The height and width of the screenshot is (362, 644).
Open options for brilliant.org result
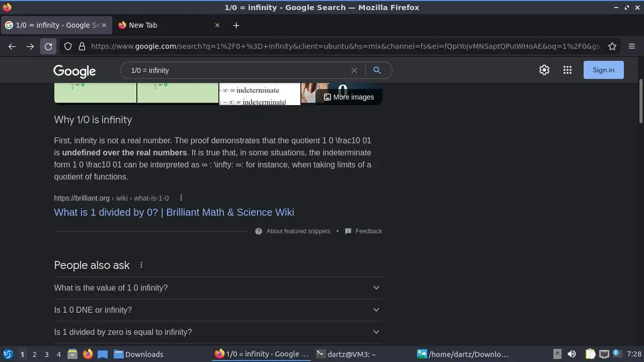(x=181, y=198)
